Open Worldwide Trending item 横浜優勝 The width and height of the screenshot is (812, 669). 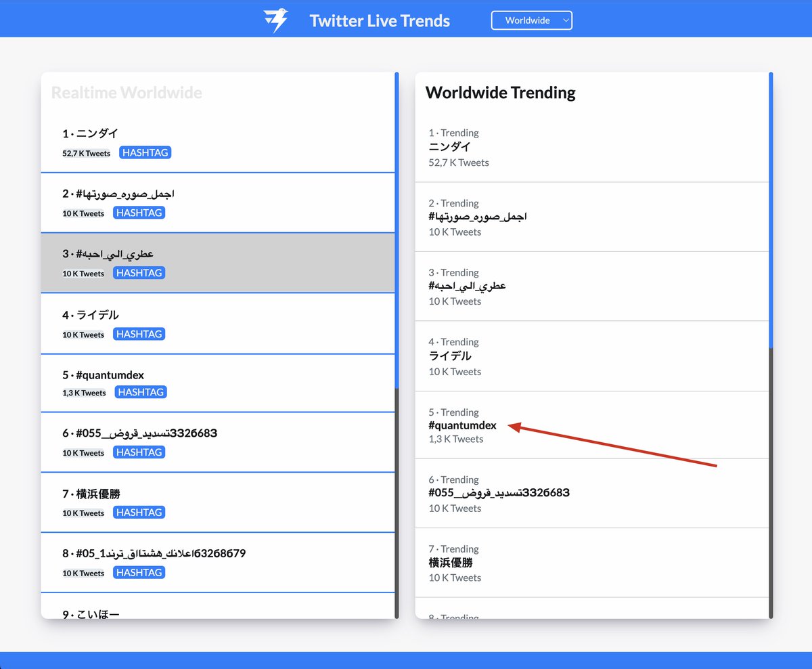pos(592,563)
